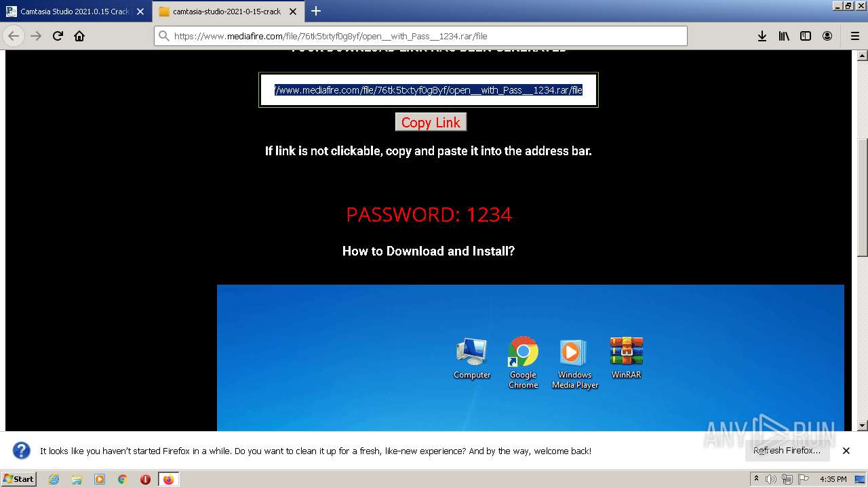
Task: Select the generated mediafire link field
Action: 429,89
